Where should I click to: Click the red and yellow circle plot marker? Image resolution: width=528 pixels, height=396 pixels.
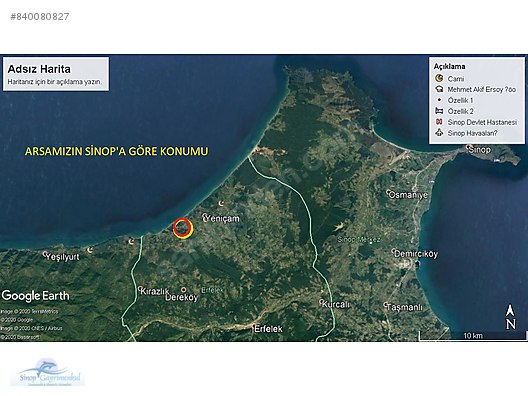183,228
